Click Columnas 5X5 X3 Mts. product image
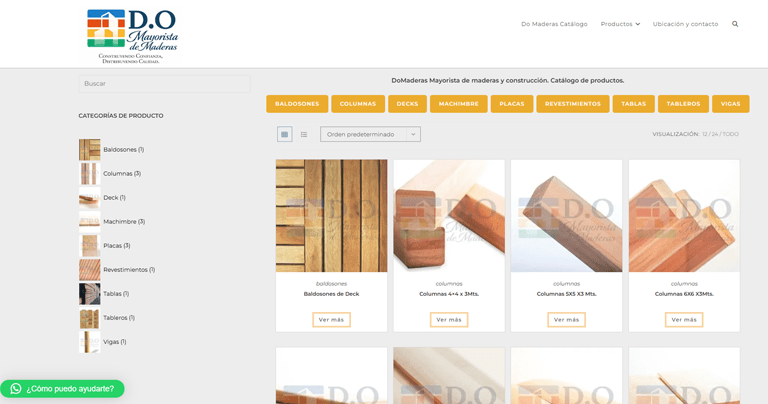 tap(567, 215)
